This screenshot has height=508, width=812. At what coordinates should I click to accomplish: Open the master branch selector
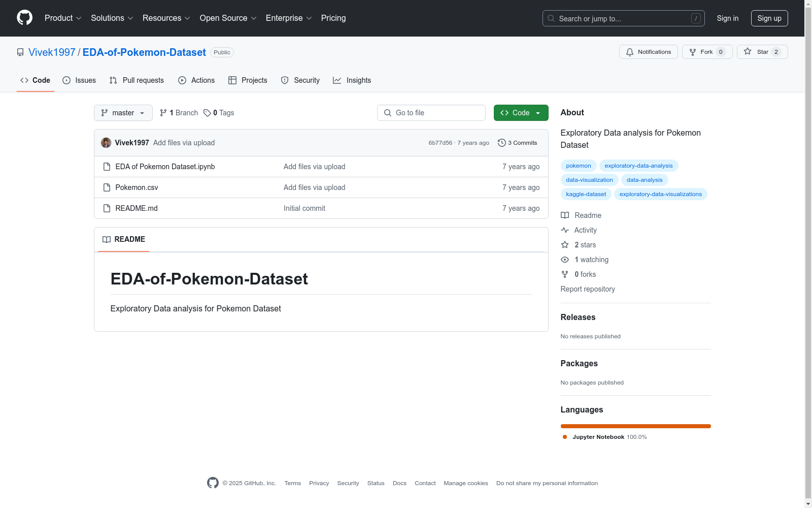tap(123, 113)
